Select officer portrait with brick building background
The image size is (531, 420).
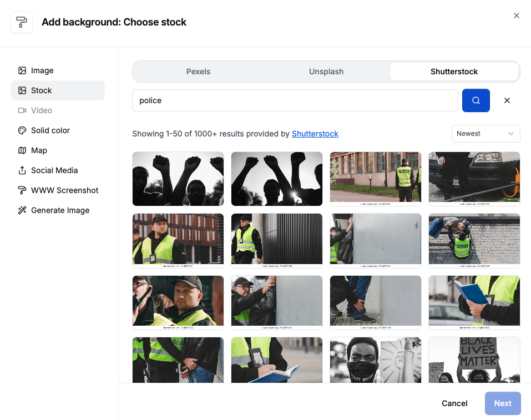178,240
